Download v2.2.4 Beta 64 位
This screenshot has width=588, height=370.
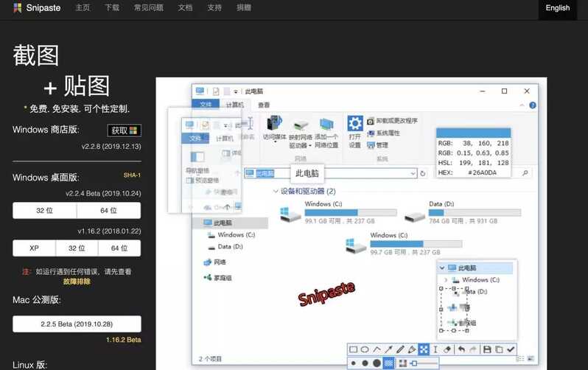(x=109, y=211)
